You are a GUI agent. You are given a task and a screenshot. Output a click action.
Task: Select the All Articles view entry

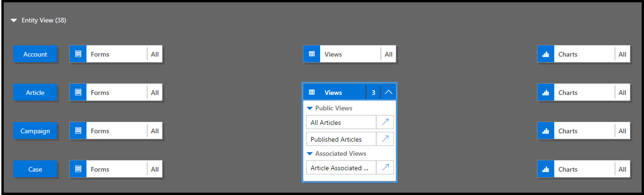(341, 123)
